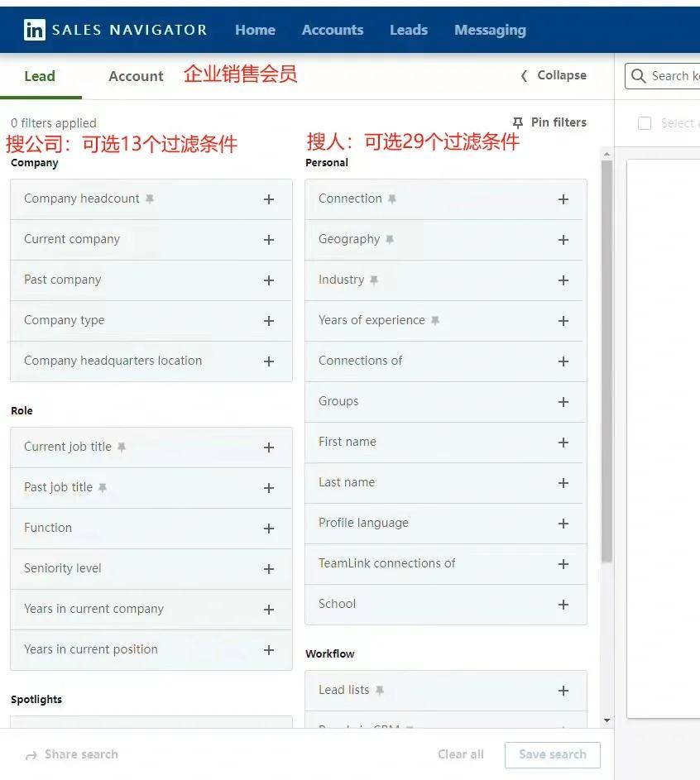This screenshot has width=700, height=780.
Task: Add Current job title plus icon
Action: point(269,447)
